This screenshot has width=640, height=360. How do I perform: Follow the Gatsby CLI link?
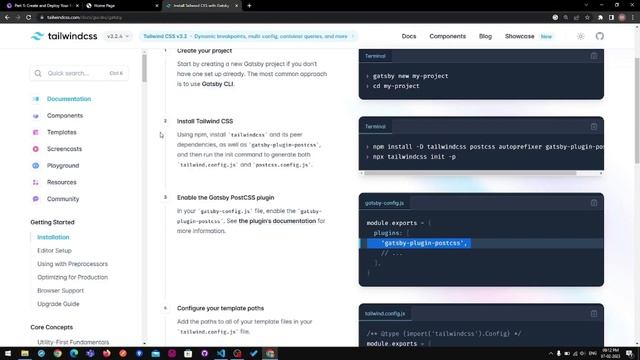tap(218, 84)
